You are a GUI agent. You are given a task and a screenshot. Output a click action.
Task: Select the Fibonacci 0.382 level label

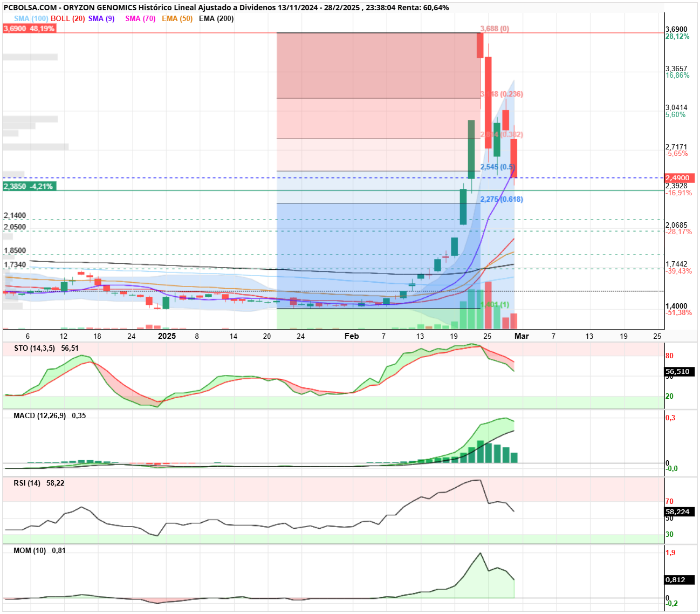(502, 134)
